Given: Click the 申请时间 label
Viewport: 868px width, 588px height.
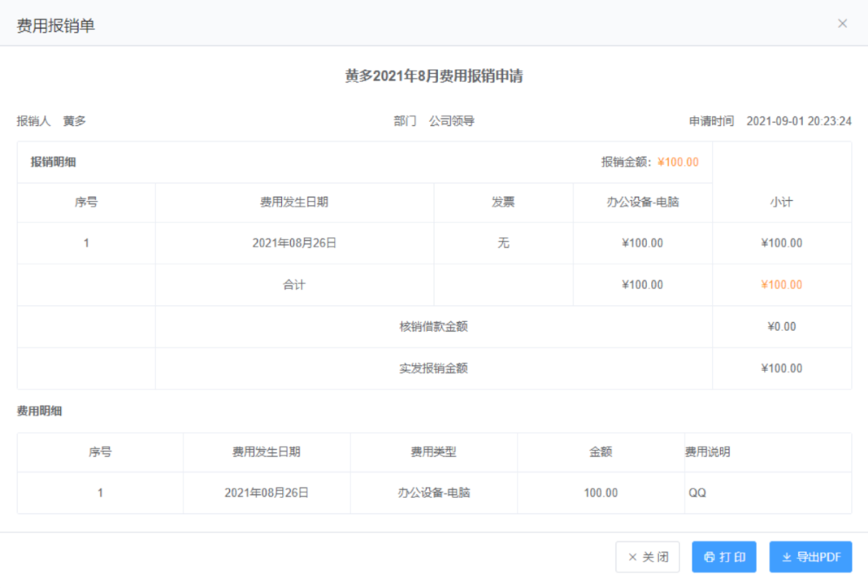Looking at the screenshot, I should pos(711,121).
